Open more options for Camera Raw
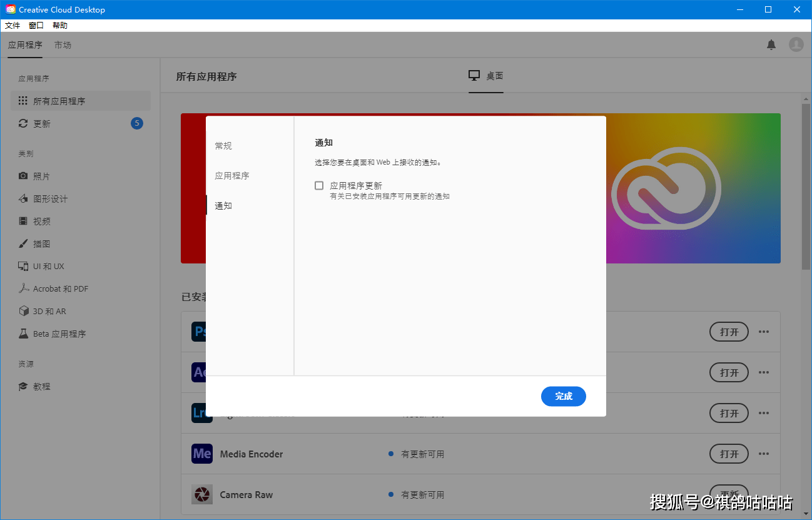This screenshot has height=520, width=812. point(764,494)
